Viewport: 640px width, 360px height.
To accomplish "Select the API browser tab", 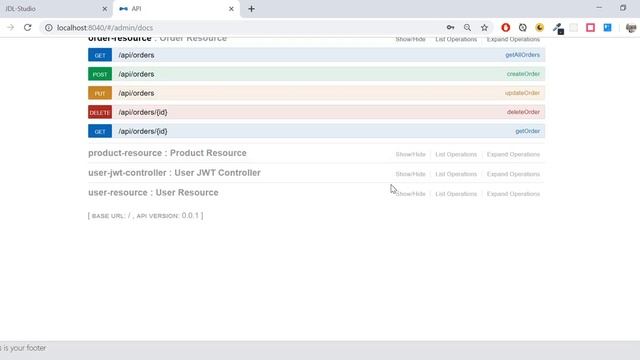I will pyautogui.click(x=176, y=9).
